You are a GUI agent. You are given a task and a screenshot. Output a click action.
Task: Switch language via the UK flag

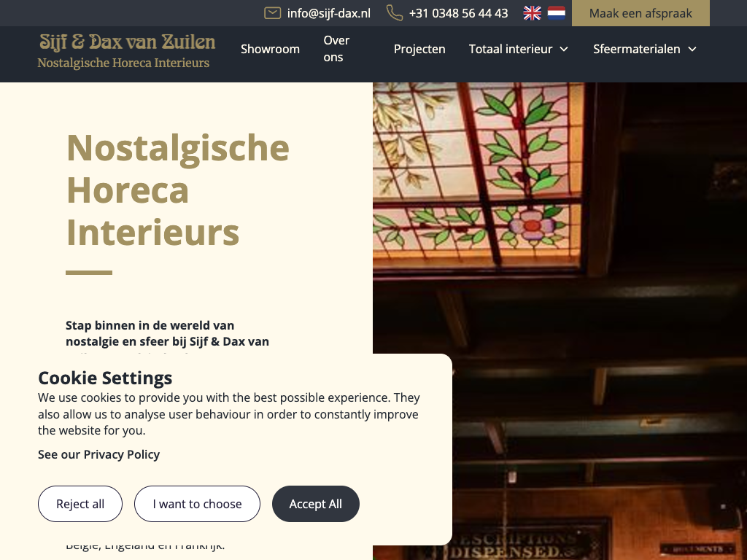point(532,13)
